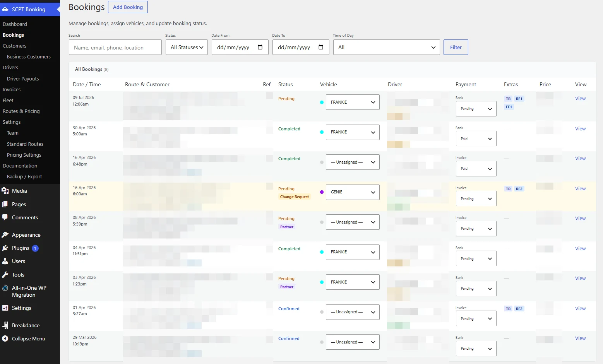Click the Drivers sidebar item
The height and width of the screenshot is (364, 603).
[x=10, y=67]
